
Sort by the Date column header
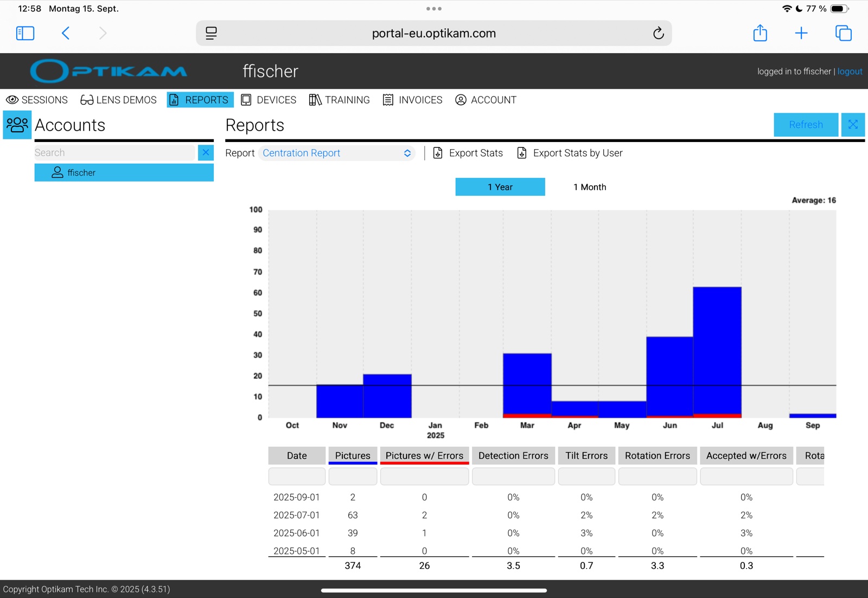(x=297, y=455)
